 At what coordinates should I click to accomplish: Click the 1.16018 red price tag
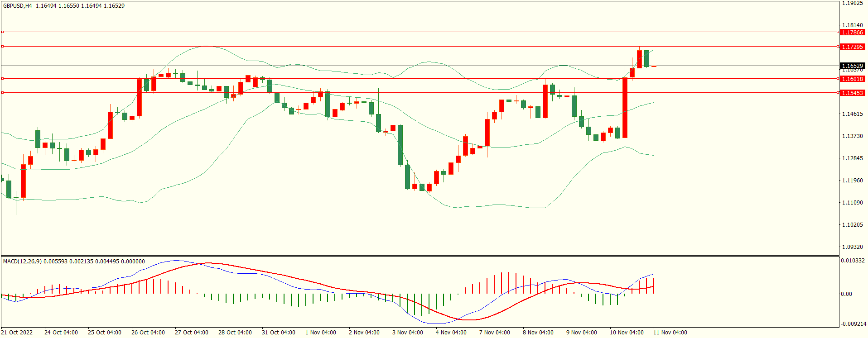(852, 79)
